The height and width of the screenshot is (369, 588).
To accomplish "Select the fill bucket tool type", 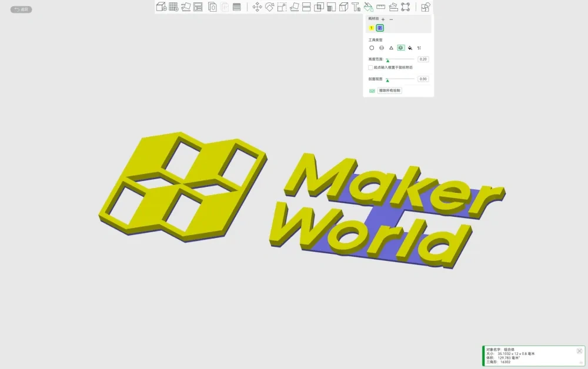I will click(409, 48).
